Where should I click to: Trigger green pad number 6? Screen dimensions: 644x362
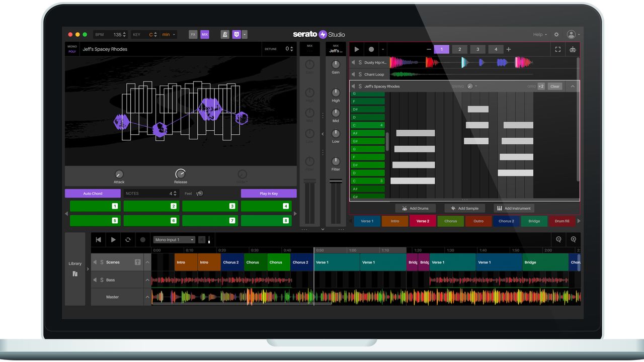coord(151,220)
